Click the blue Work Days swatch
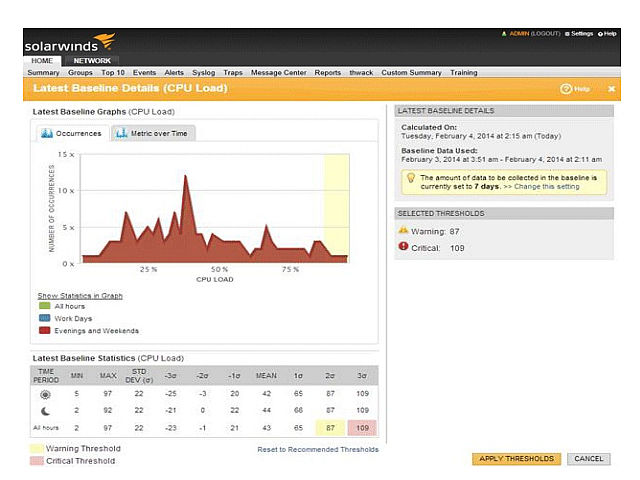This screenshot has width=640, height=480. (x=44, y=318)
